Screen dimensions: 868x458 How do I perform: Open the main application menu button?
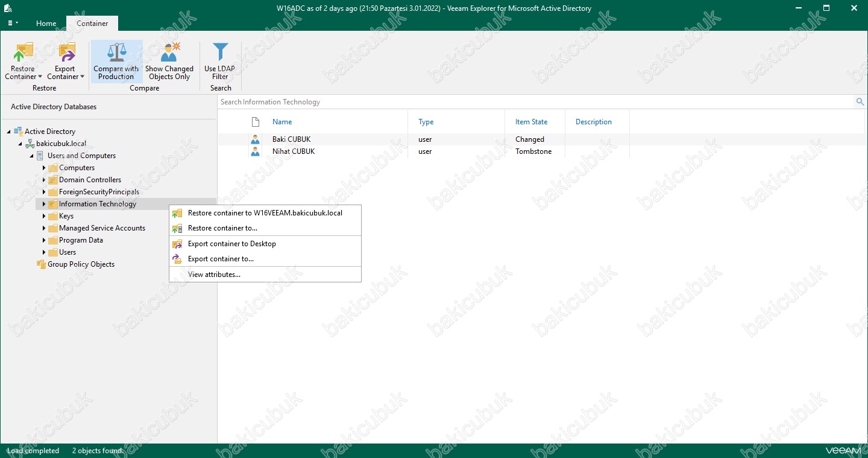click(x=13, y=24)
